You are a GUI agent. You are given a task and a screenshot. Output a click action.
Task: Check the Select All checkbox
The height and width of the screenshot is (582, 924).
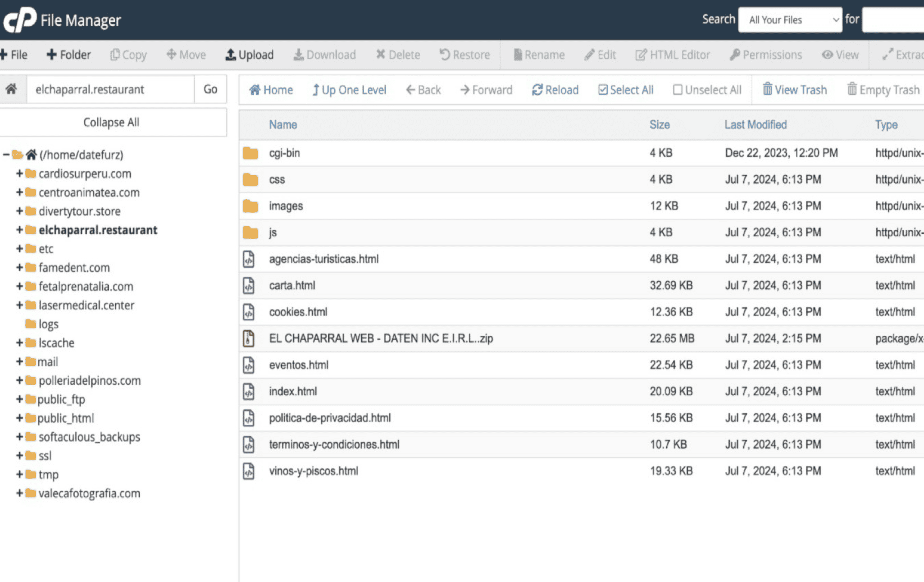(x=603, y=90)
